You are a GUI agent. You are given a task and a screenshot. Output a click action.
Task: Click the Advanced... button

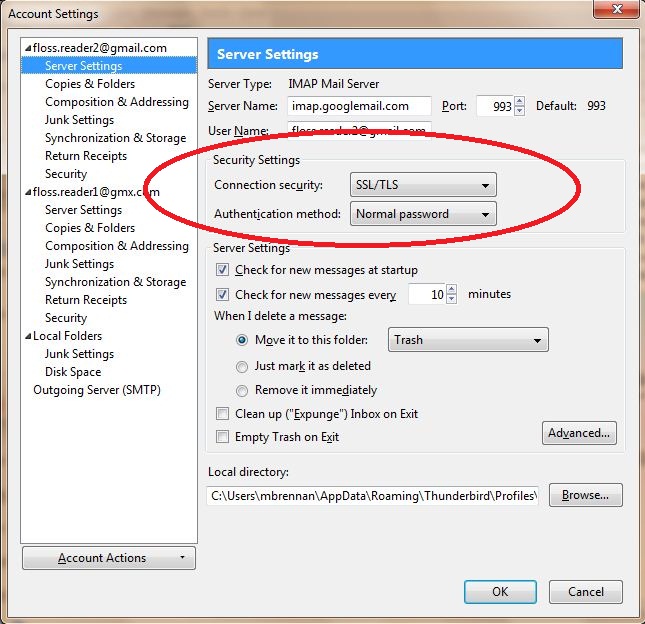click(x=580, y=433)
